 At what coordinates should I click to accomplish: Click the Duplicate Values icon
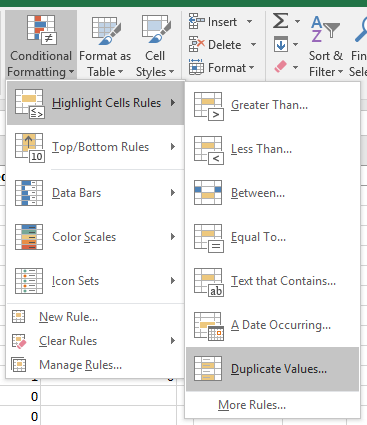pyautogui.click(x=208, y=369)
